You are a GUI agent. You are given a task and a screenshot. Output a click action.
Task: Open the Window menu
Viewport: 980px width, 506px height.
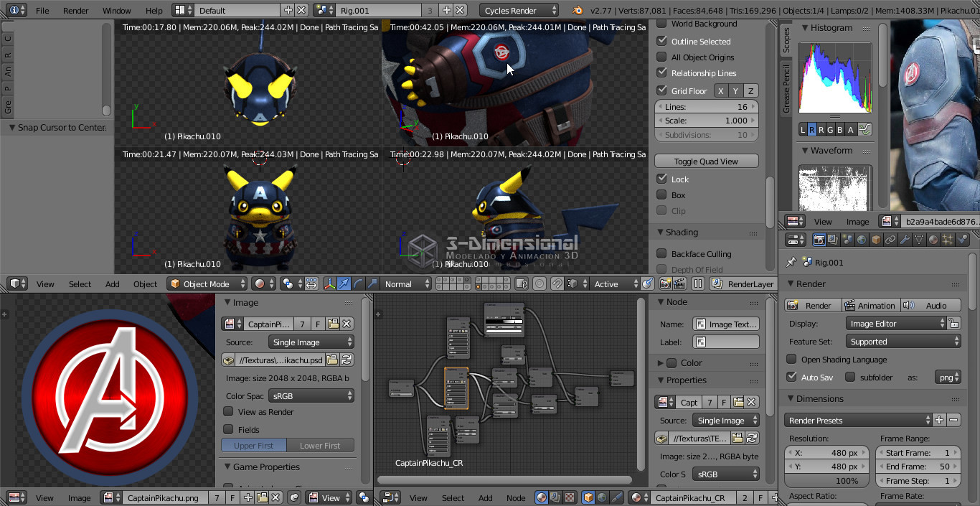(x=117, y=11)
